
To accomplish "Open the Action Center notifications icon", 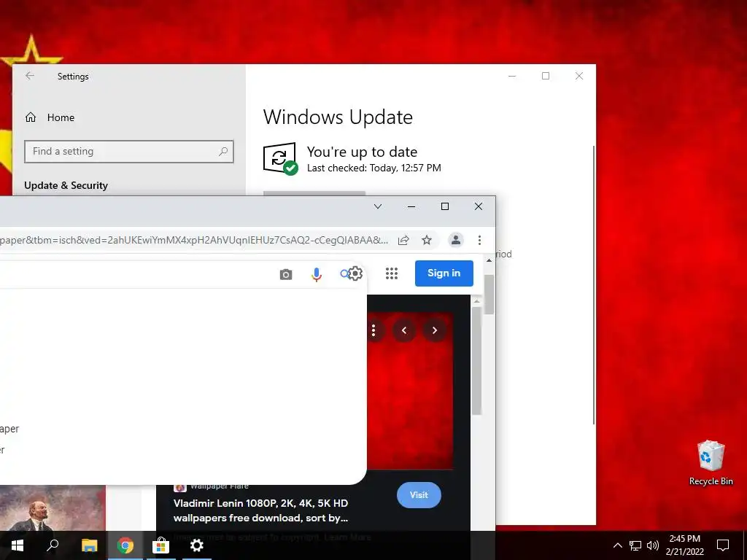I will [x=723, y=545].
